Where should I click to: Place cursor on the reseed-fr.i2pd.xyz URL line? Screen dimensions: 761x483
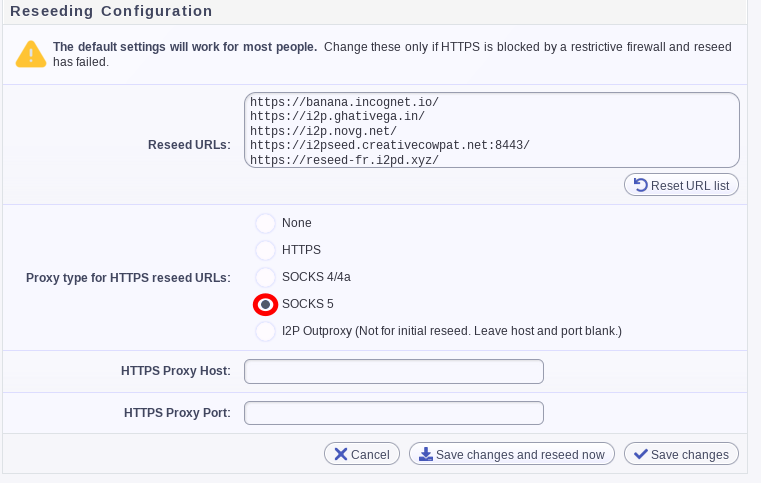345,160
